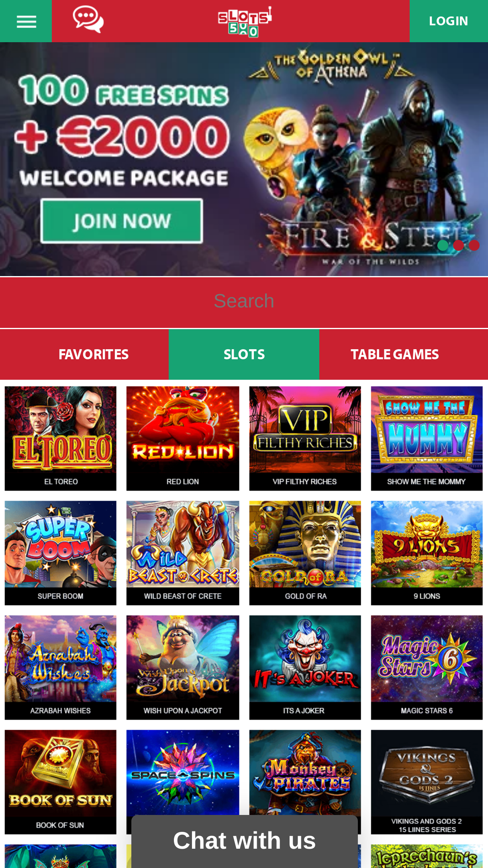488x868 pixels.
Task: Select the third carousel dot
Action: coord(474,245)
